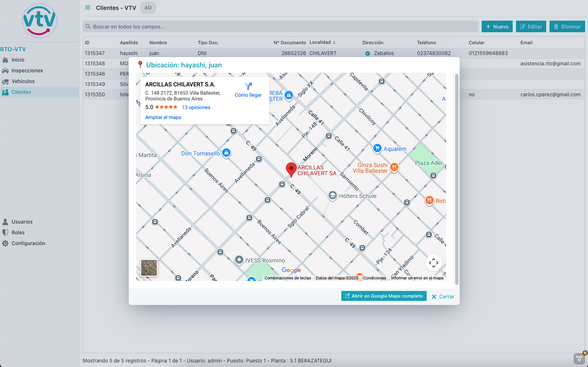
Task: Toggle fullscreen map view icon
Action: (433, 262)
